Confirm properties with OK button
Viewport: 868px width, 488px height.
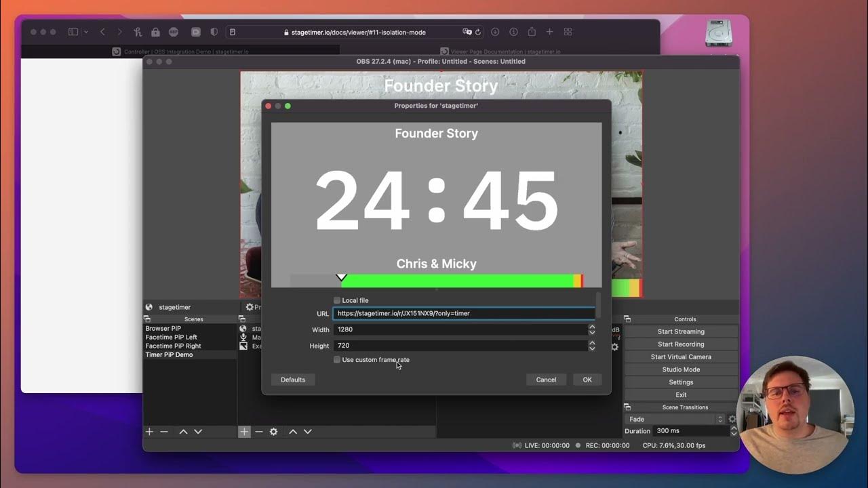point(587,380)
